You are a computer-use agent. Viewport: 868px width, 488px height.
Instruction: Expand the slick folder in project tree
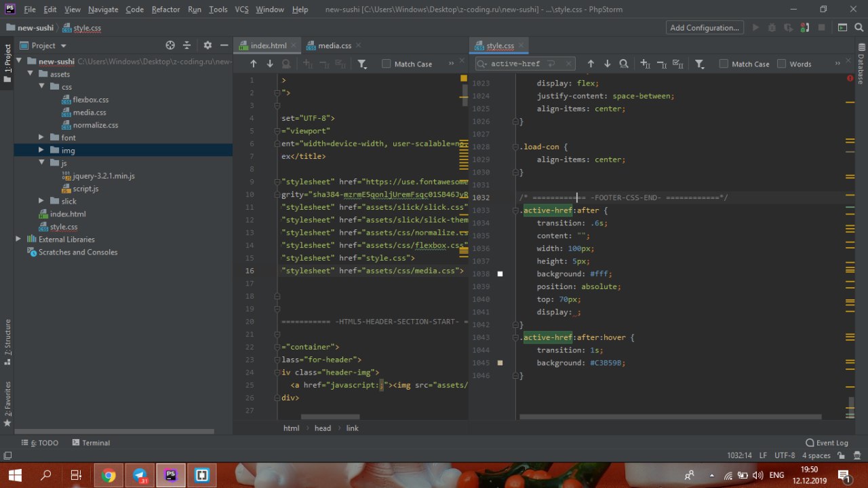coord(41,201)
